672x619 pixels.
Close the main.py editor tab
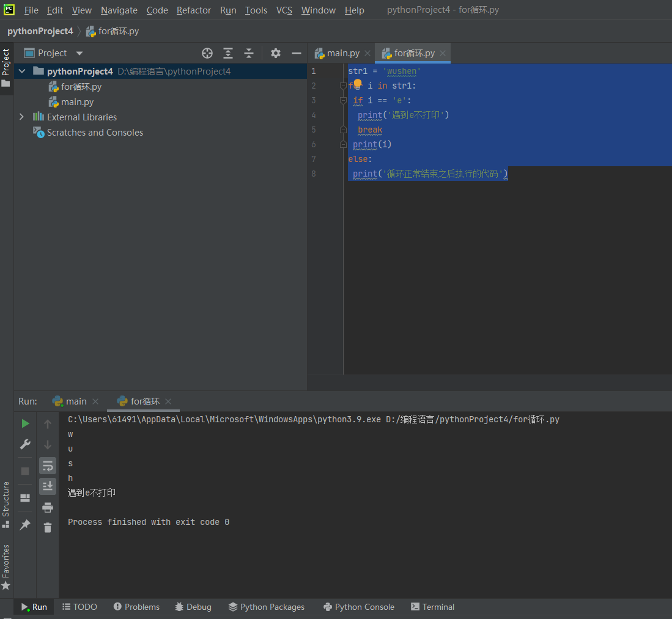[x=367, y=53]
